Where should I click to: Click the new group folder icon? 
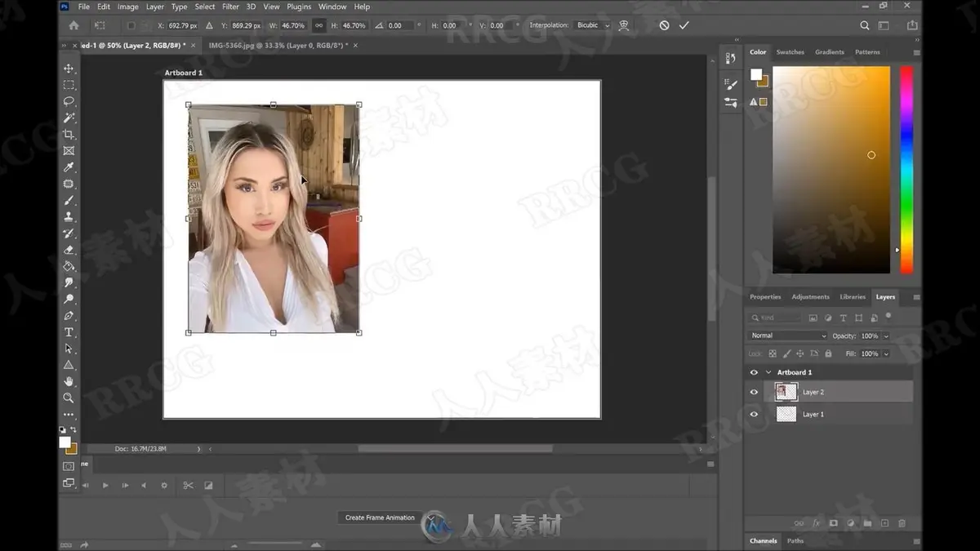click(x=867, y=523)
